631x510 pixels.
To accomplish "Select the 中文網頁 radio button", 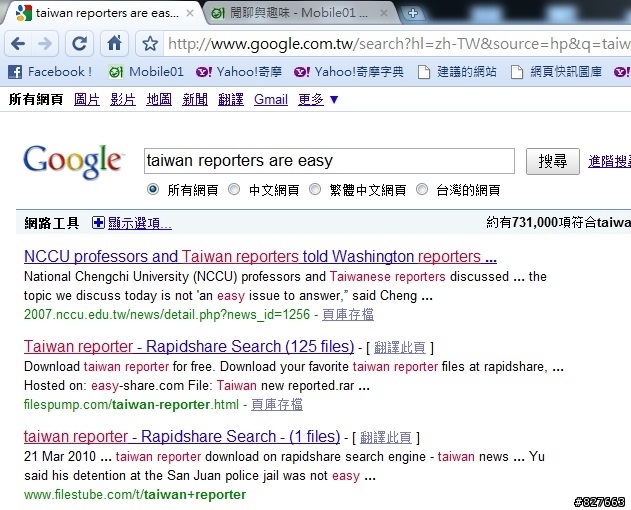I will (x=234, y=189).
